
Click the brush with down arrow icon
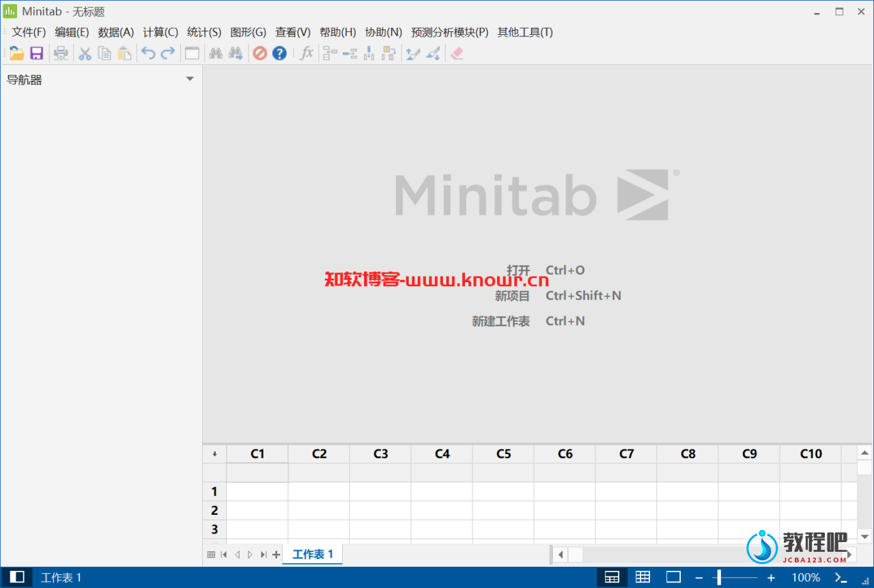click(433, 53)
